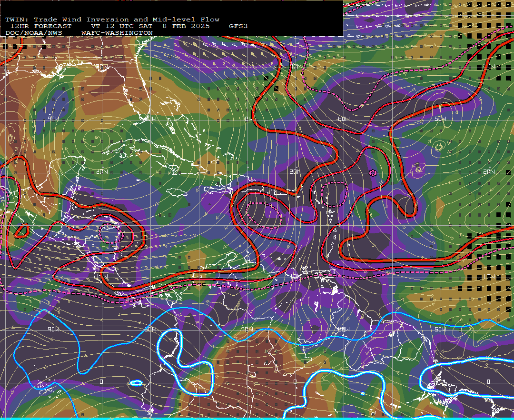The height and width of the screenshot is (420, 514).
Task: Click the "30N" latitude label over northern Florida
Action: 102,67
